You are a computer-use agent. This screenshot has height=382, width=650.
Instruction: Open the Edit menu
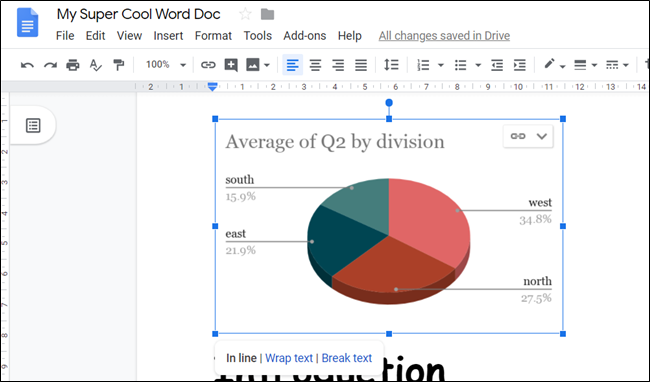pyautogui.click(x=95, y=36)
